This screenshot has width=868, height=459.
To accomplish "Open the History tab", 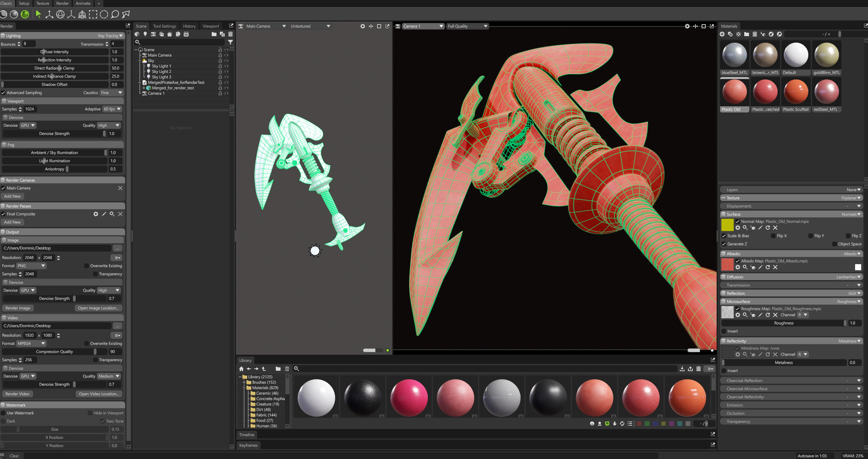I will click(x=189, y=26).
